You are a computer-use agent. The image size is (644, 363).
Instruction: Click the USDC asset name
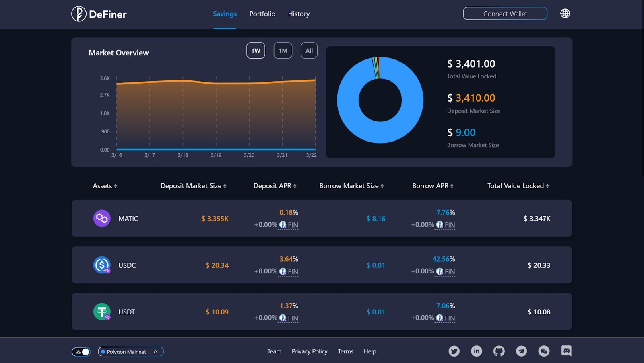[127, 265]
